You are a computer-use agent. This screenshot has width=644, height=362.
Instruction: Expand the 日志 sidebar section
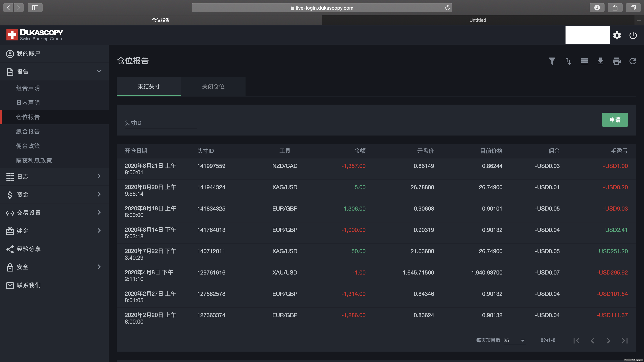[x=54, y=177]
